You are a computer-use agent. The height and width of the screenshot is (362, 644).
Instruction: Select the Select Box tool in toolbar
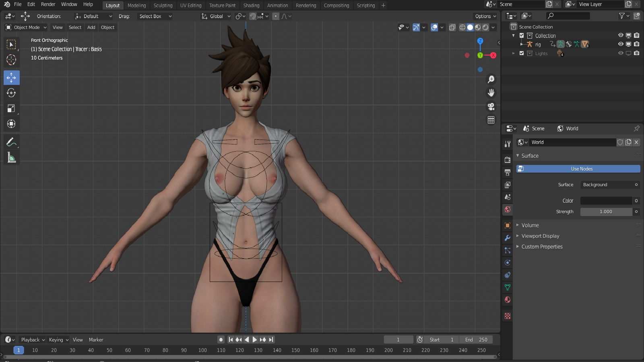click(x=11, y=44)
